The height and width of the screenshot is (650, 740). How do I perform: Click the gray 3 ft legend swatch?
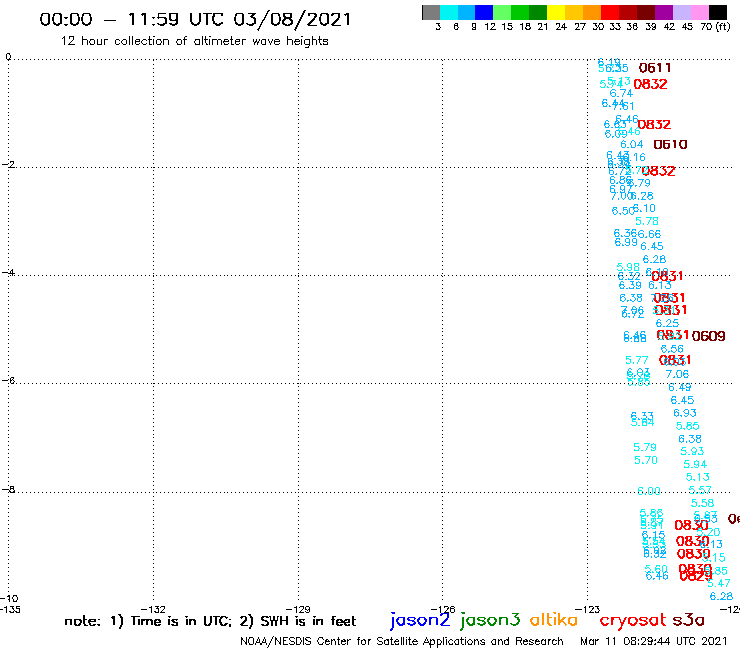(431, 12)
